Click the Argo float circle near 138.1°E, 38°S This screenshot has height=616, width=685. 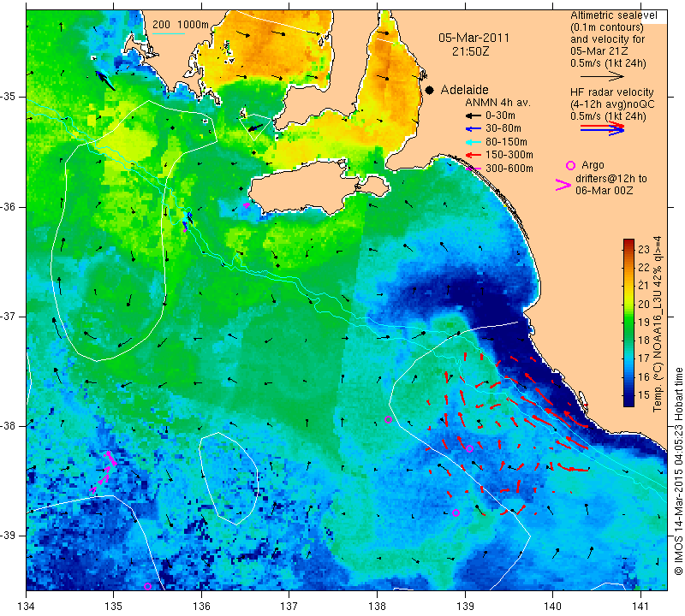[388, 419]
